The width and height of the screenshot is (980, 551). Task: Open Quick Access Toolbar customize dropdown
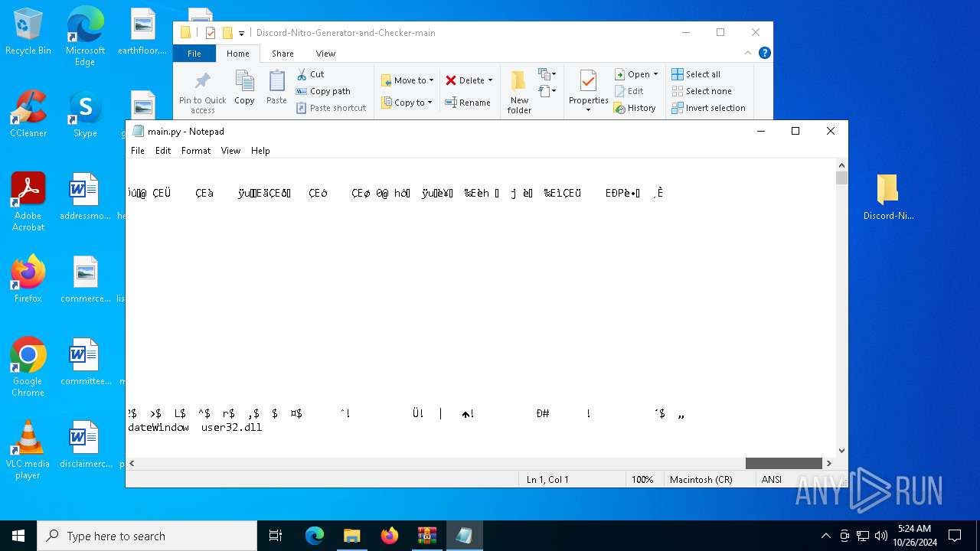242,33
